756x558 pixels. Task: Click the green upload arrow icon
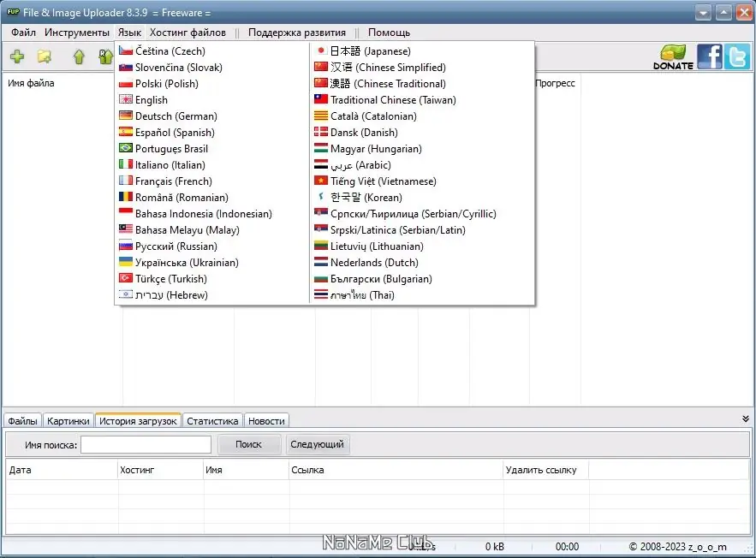point(79,56)
